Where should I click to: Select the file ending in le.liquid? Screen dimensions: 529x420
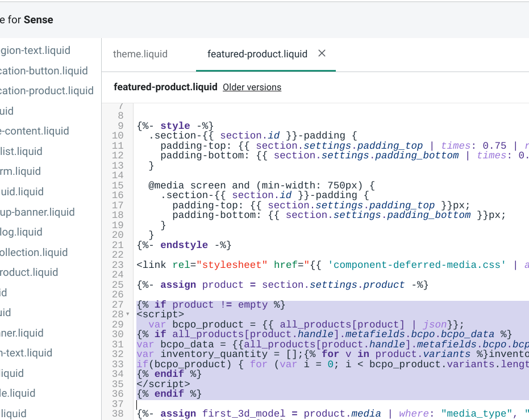(18, 393)
